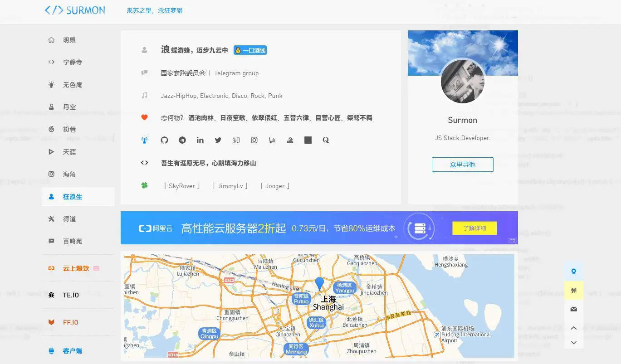Open the Zhihu (知) icon
This screenshot has width=621, height=364.
click(236, 140)
